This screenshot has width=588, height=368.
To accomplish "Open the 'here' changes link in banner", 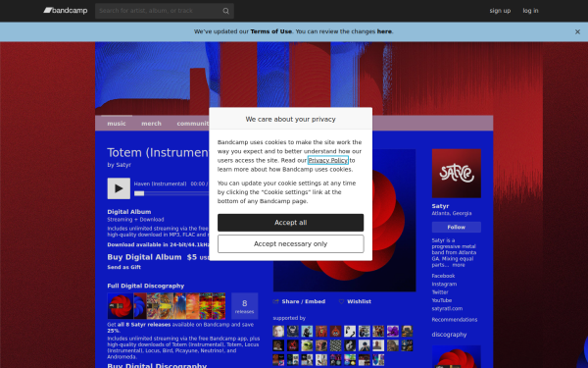I will pos(384,31).
